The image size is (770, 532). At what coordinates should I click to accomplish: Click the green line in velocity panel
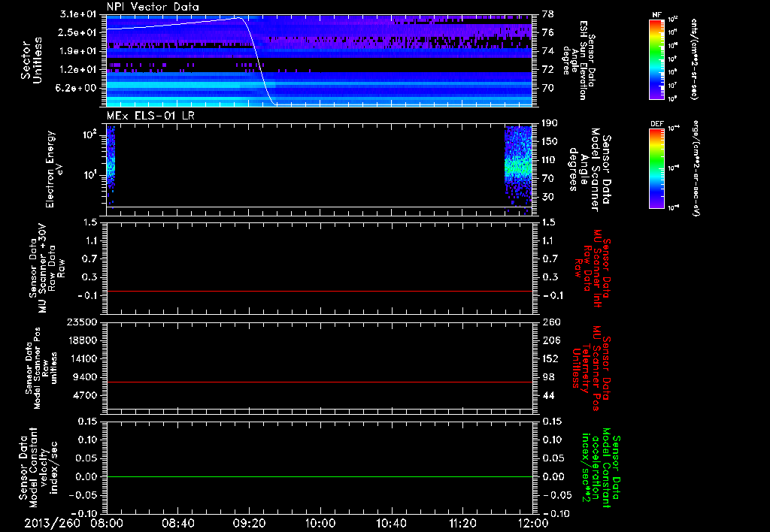(319, 476)
